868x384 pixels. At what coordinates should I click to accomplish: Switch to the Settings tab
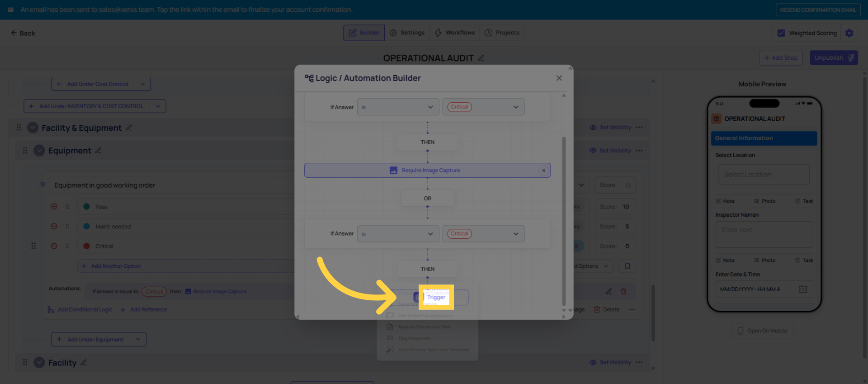[x=407, y=33]
